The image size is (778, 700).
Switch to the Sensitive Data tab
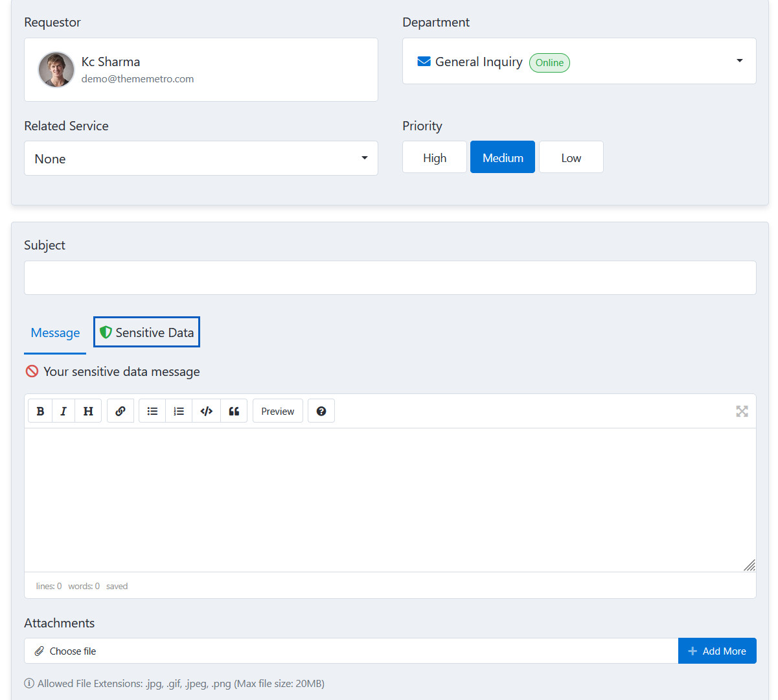147,332
